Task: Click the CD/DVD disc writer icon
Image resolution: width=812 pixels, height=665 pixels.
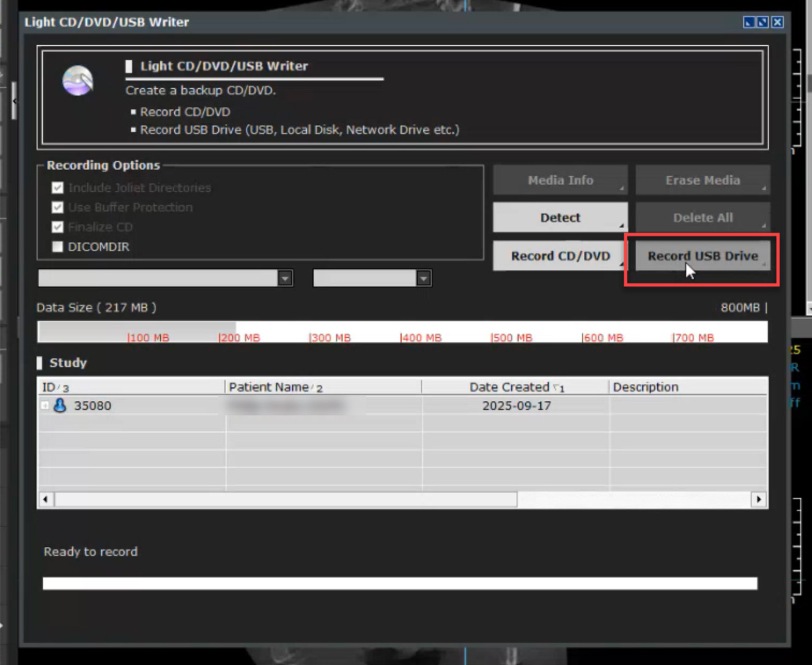Action: [x=78, y=81]
